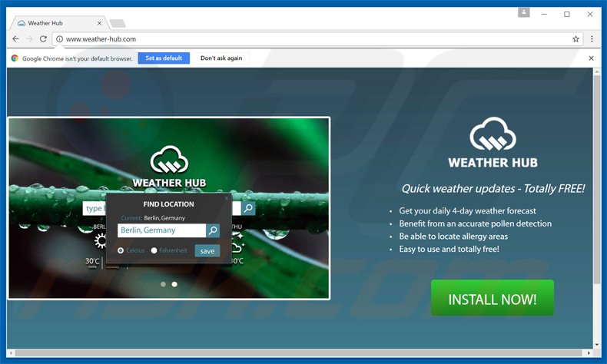Open the Chrome three-dot menu

[x=592, y=38]
